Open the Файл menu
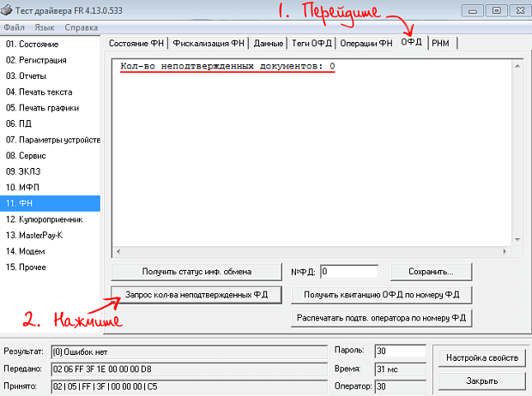This screenshot has height=396, width=532. click(x=14, y=27)
